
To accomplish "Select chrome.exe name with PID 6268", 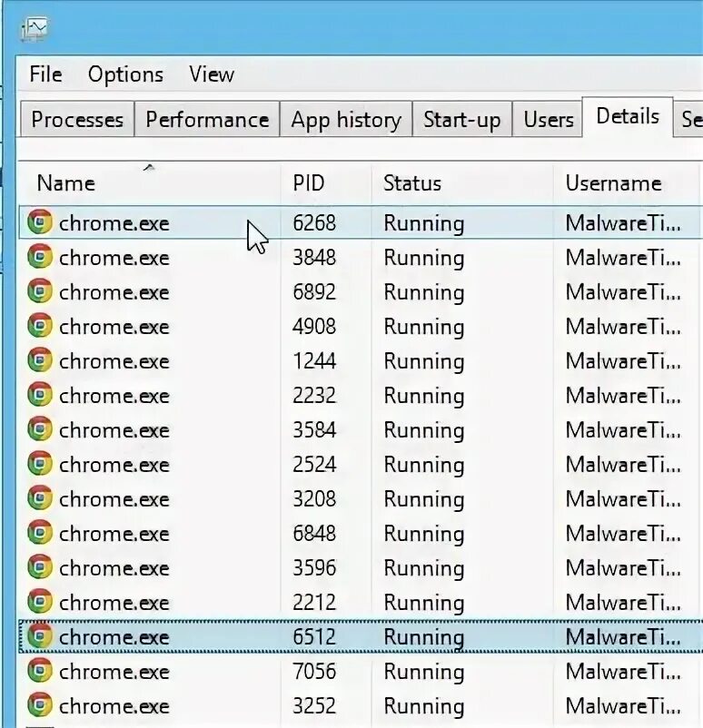I will (114, 224).
